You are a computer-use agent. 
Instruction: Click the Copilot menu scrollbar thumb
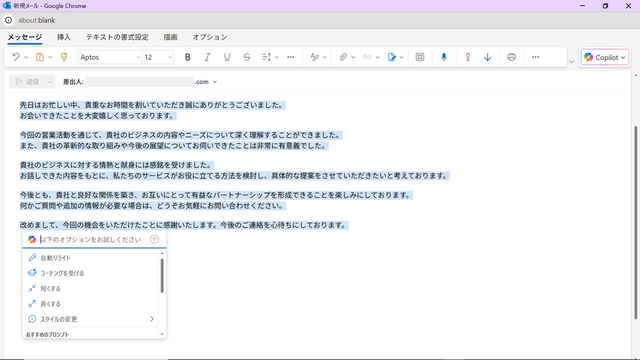162,276
